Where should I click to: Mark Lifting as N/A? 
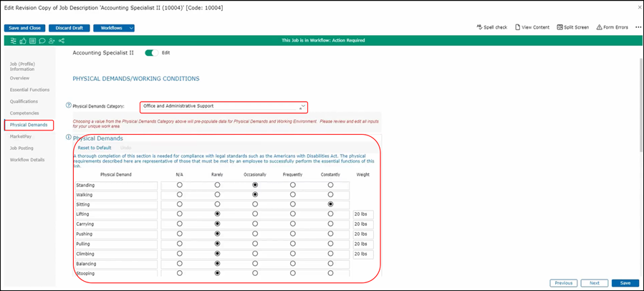(179, 214)
